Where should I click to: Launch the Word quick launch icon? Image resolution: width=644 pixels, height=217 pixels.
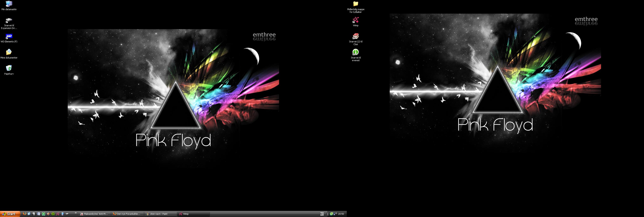point(39,214)
